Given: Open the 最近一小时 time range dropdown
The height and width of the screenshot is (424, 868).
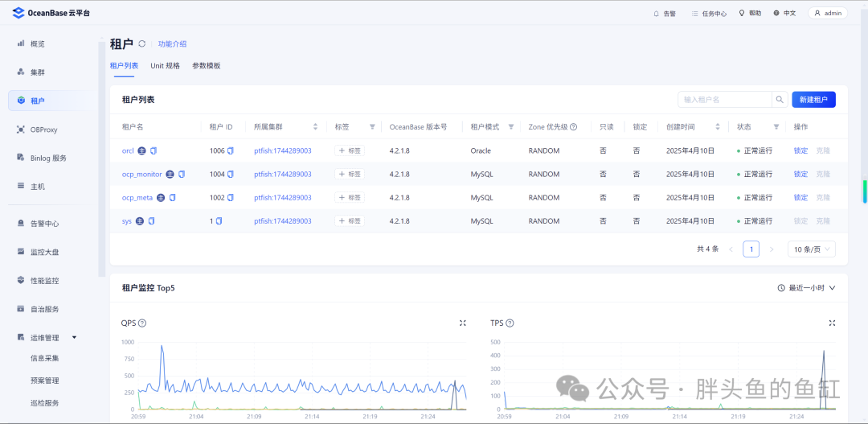Looking at the screenshot, I should point(806,288).
